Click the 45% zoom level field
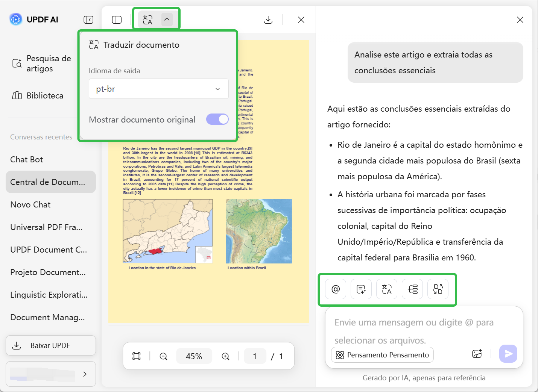The width and height of the screenshot is (538, 392). pyautogui.click(x=194, y=356)
